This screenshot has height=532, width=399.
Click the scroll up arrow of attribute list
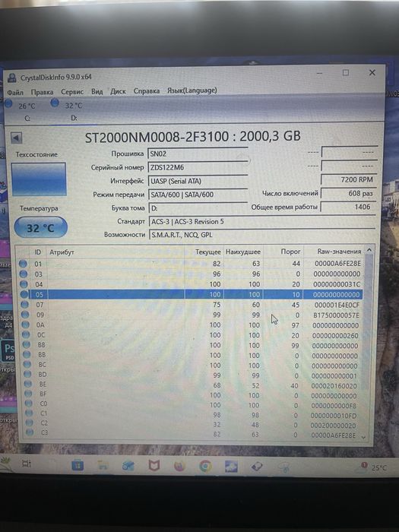tap(369, 250)
